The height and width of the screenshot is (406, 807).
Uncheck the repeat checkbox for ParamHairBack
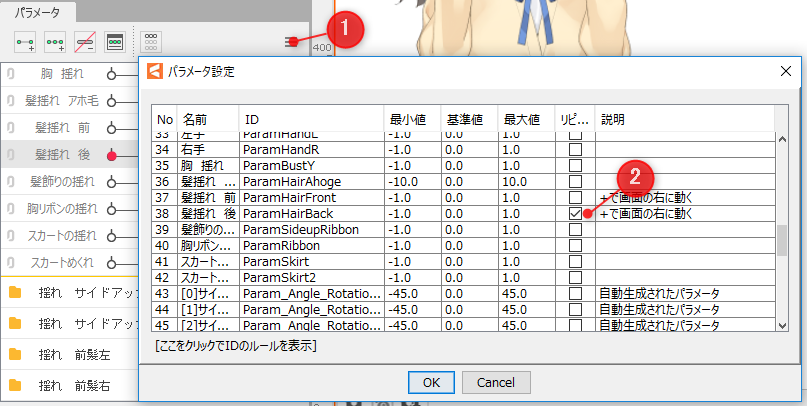point(575,214)
